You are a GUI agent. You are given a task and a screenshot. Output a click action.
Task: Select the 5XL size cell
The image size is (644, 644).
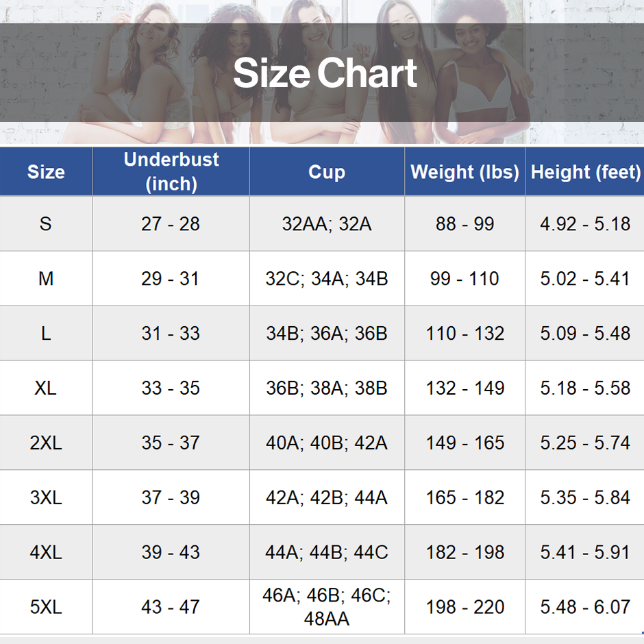[46, 607]
